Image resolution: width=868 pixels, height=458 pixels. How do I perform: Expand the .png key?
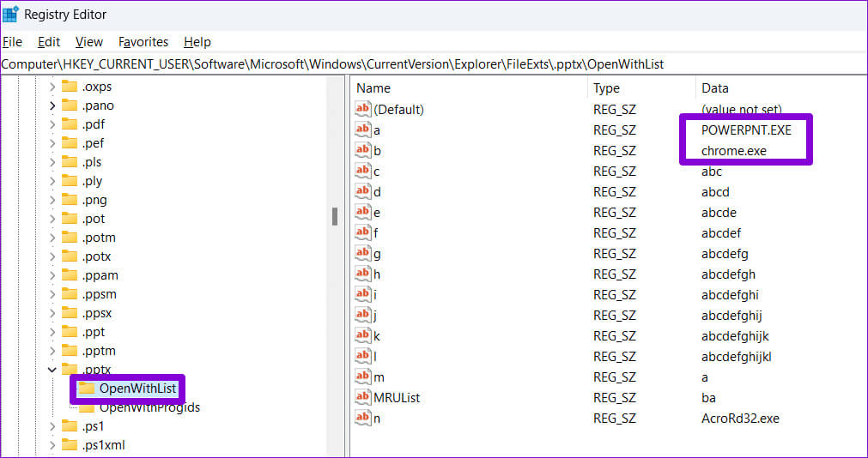point(52,200)
